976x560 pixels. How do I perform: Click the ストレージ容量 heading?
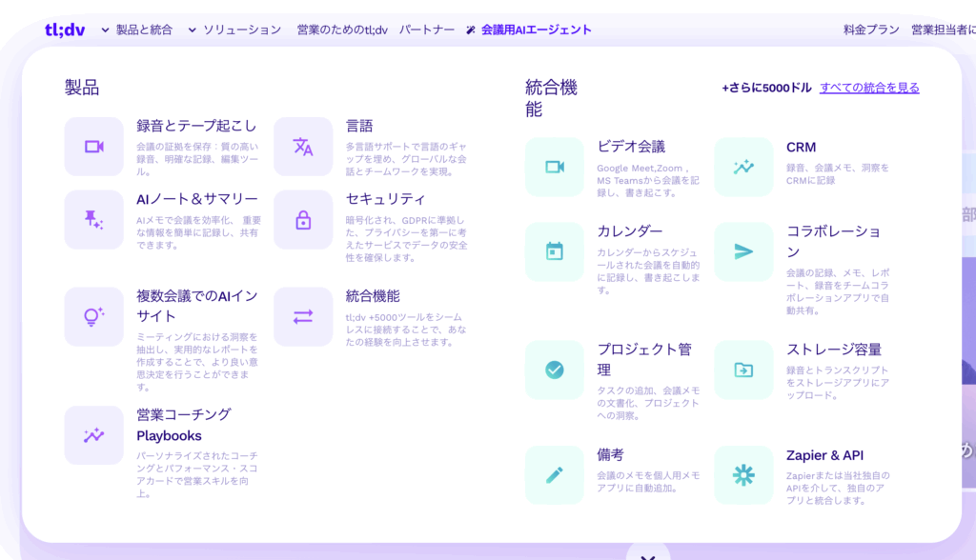click(x=834, y=350)
